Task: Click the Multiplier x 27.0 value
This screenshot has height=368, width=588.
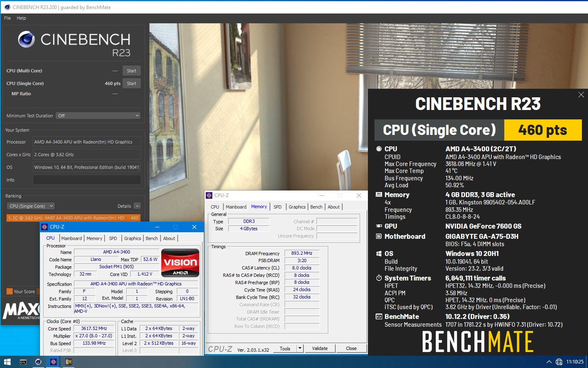Action: 94,336
